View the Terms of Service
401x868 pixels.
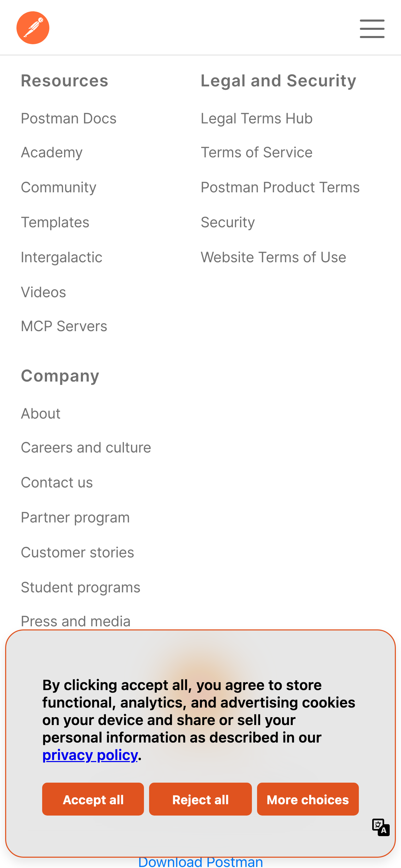pos(256,153)
